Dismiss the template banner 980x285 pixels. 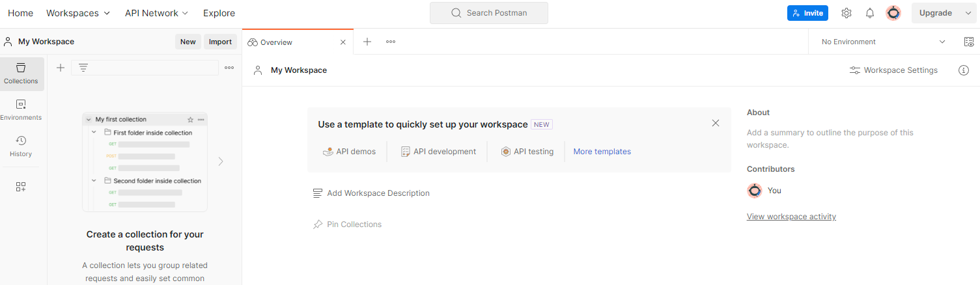tap(716, 123)
